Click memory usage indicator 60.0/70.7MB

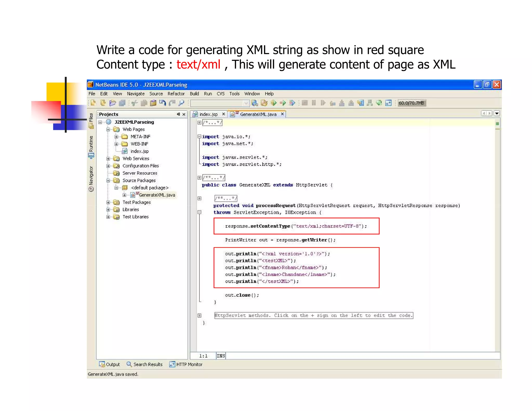click(411, 103)
